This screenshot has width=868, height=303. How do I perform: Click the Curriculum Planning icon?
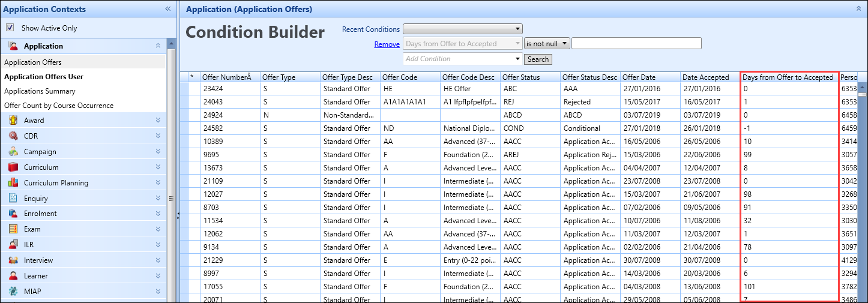click(13, 183)
